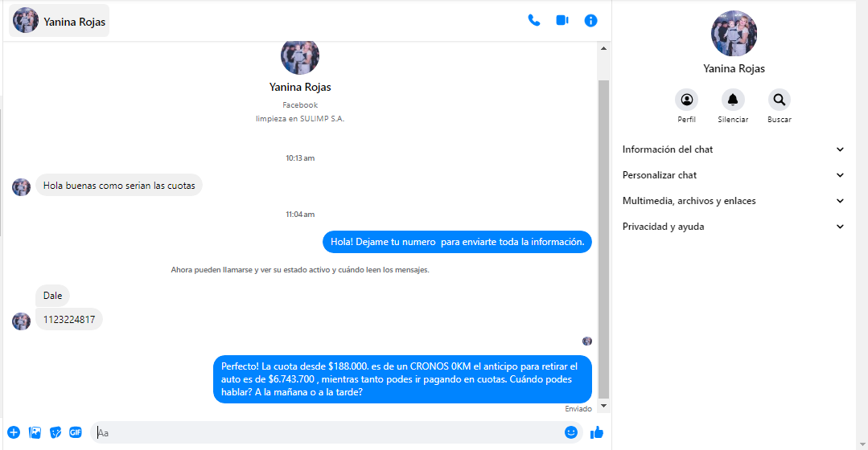Click scrollbar up arrow in chat
868x450 pixels.
(x=603, y=49)
